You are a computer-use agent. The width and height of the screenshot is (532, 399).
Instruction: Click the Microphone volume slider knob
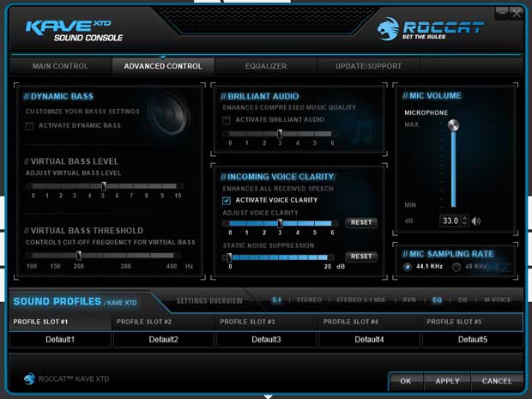[x=453, y=125]
